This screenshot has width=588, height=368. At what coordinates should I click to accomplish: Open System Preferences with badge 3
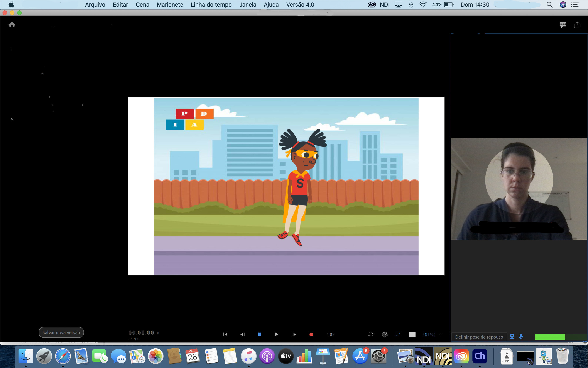coord(379,356)
